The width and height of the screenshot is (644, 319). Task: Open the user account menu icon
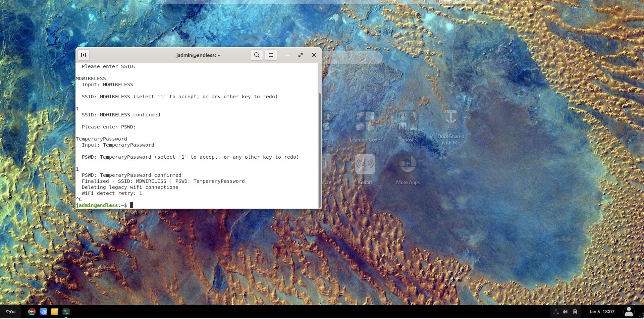coord(629,312)
